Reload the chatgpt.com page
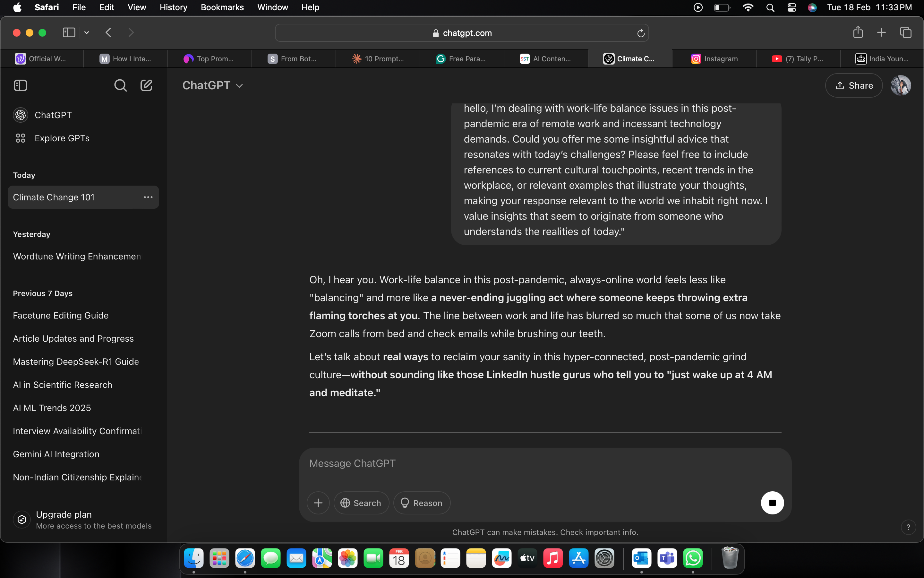Image resolution: width=924 pixels, height=578 pixels. pos(641,33)
